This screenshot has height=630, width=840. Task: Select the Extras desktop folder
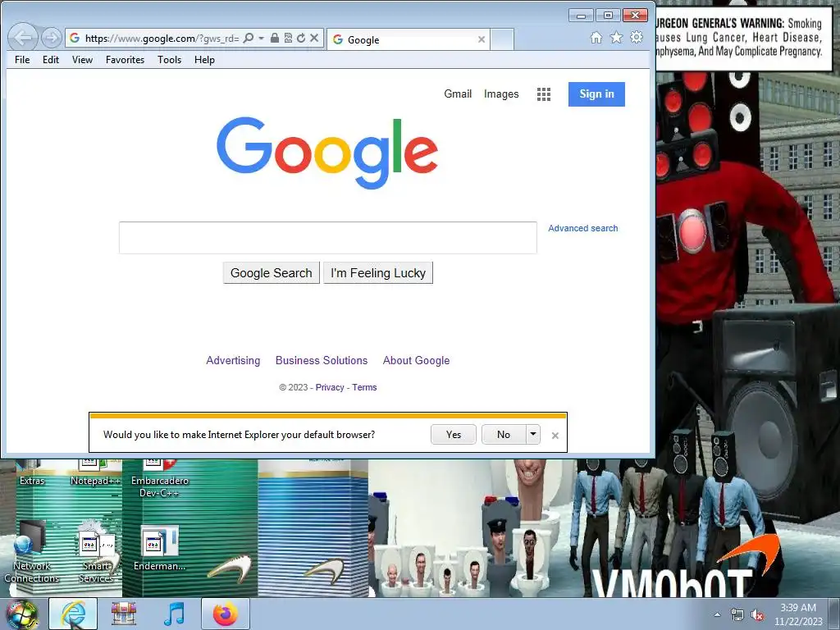tap(32, 473)
